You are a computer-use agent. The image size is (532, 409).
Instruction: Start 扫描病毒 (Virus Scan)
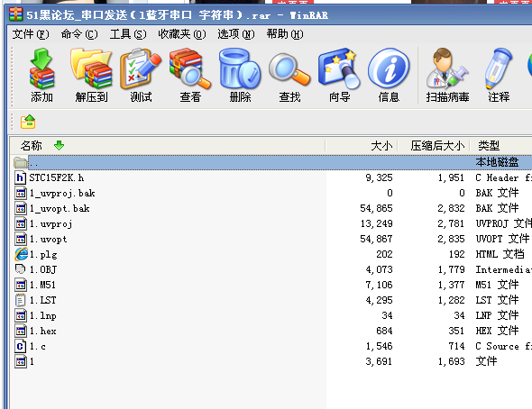447,76
